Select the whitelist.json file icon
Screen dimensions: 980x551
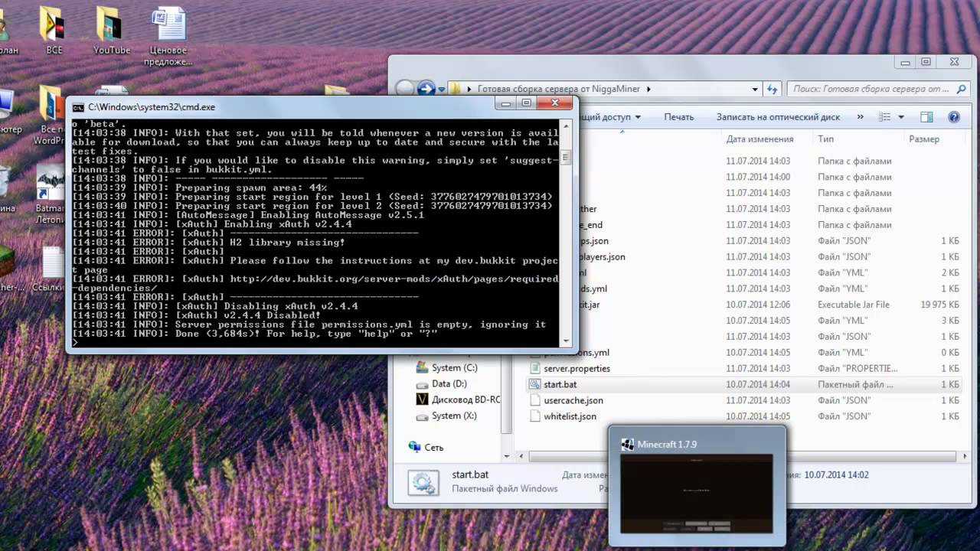[536, 416]
